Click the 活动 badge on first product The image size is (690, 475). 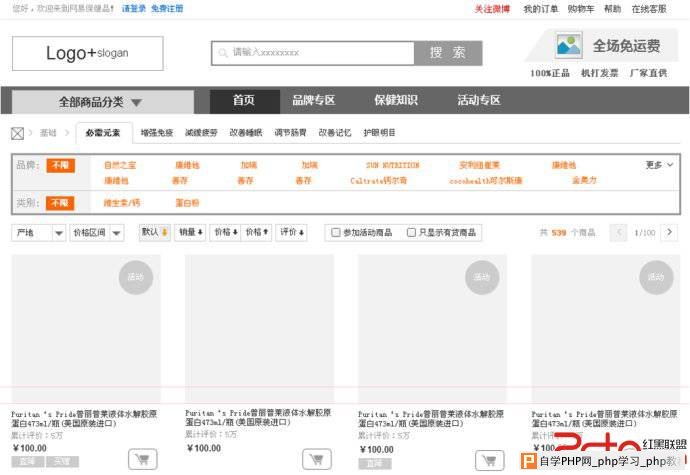point(136,277)
